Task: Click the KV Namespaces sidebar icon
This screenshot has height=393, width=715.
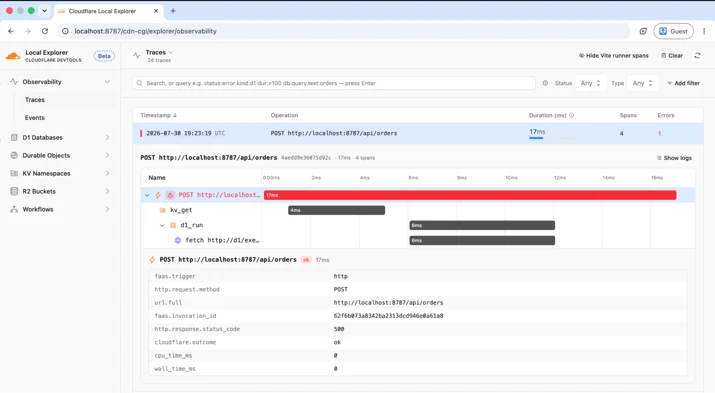Action: [x=14, y=173]
